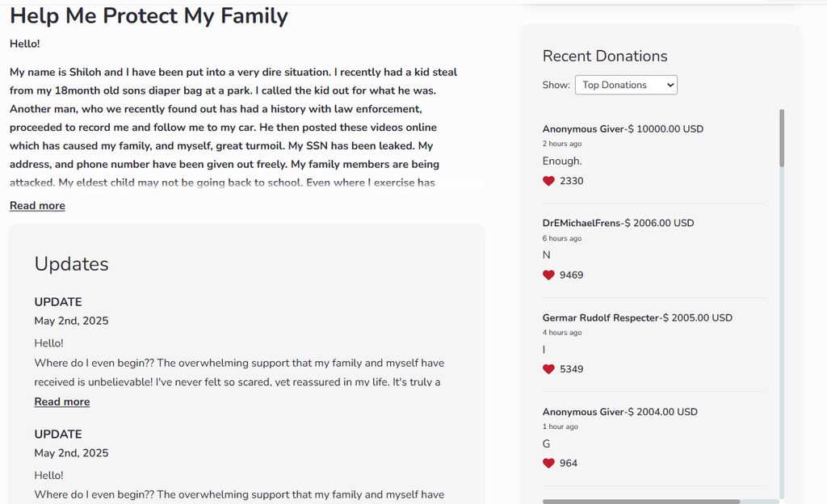The width and height of the screenshot is (827, 504).
Task: Like the $10000.00 Anonymous Giver donation heart
Action: [548, 181]
